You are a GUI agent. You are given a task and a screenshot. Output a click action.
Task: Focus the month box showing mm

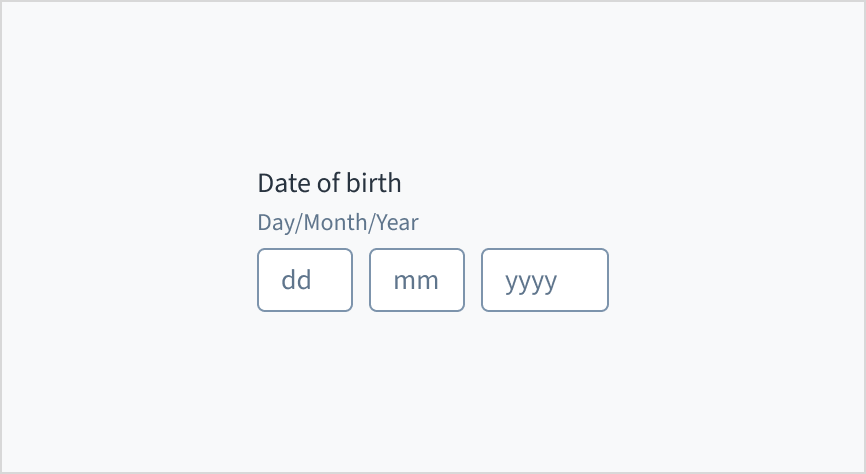tap(417, 280)
